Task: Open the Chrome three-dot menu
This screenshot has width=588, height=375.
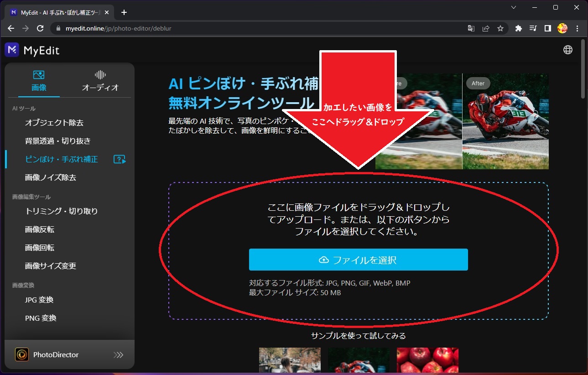Action: click(577, 28)
